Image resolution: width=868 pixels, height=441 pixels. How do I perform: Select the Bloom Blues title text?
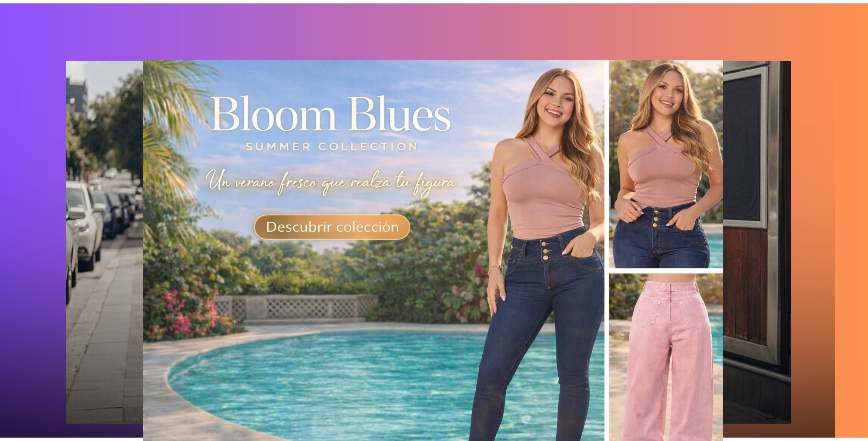click(x=331, y=114)
